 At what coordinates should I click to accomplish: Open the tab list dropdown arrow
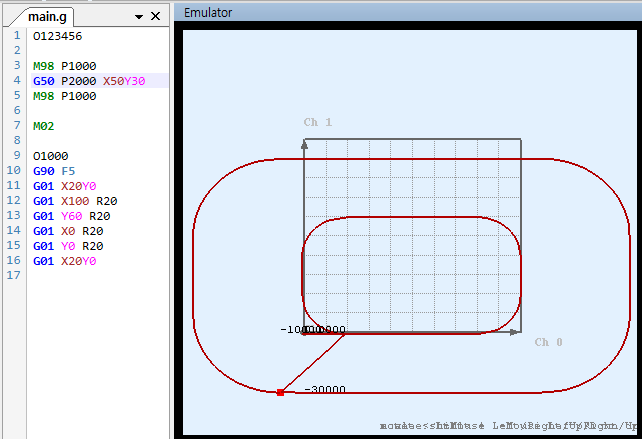click(139, 17)
